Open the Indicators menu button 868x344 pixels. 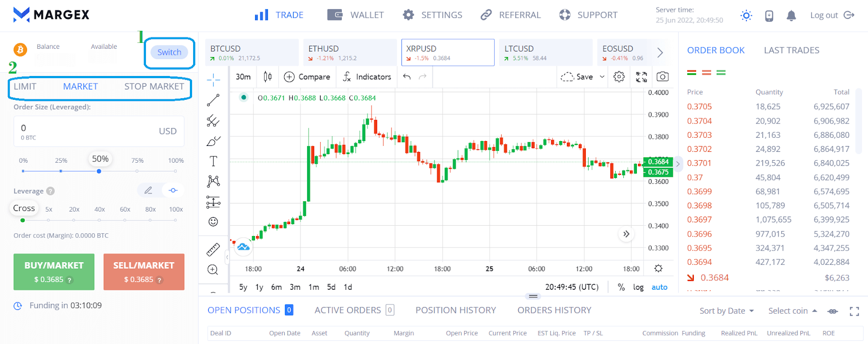(367, 77)
